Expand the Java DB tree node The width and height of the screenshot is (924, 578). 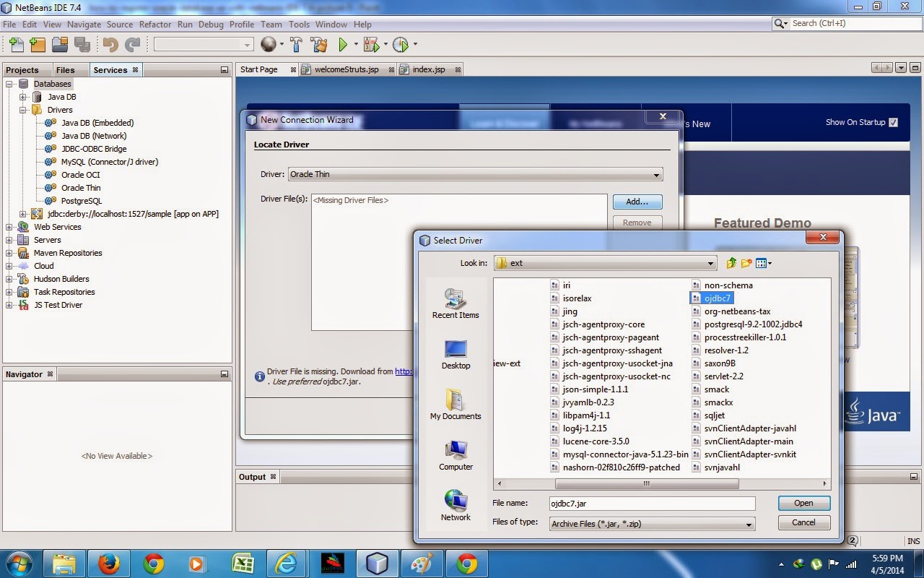pyautogui.click(x=23, y=97)
